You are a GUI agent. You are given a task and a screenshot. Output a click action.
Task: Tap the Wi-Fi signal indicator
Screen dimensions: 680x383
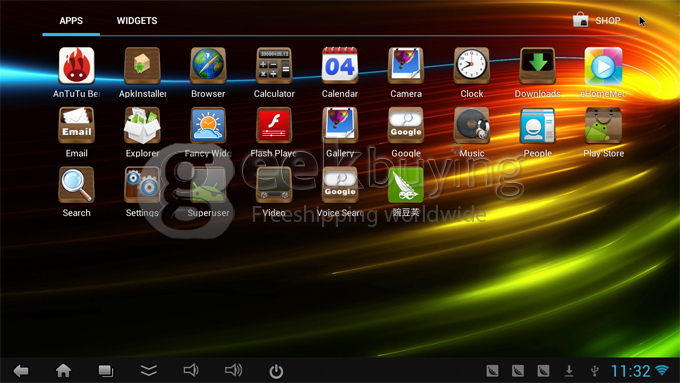662,370
